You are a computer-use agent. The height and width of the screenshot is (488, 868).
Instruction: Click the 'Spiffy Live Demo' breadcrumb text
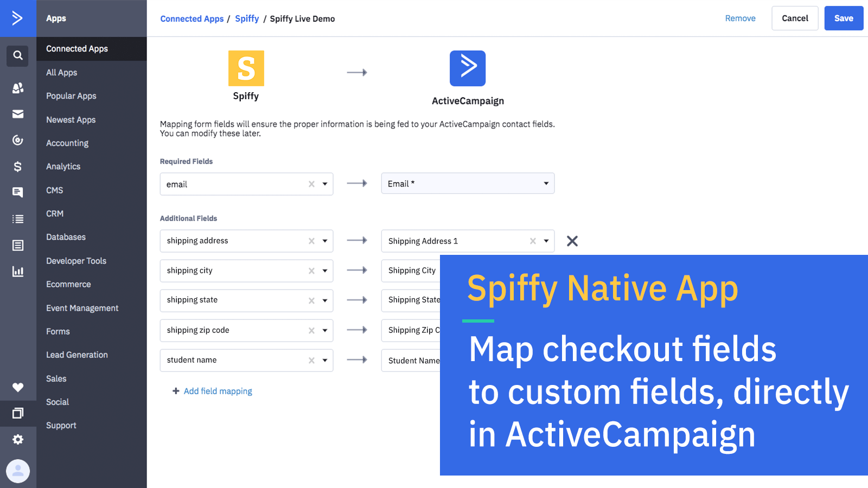(302, 19)
